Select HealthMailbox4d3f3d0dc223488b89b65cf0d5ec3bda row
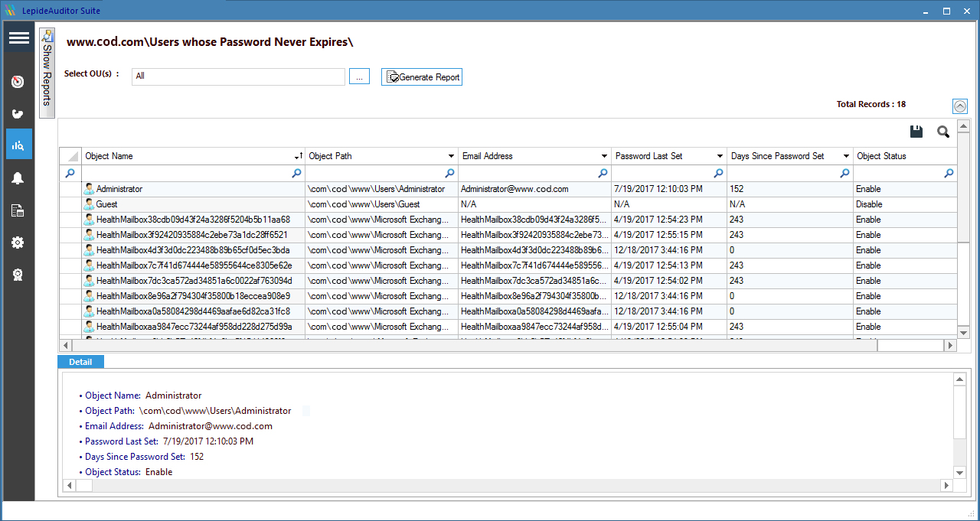The width and height of the screenshot is (980, 521). coord(508,250)
